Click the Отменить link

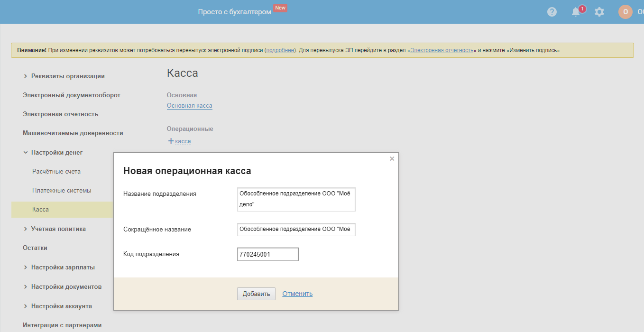(297, 294)
